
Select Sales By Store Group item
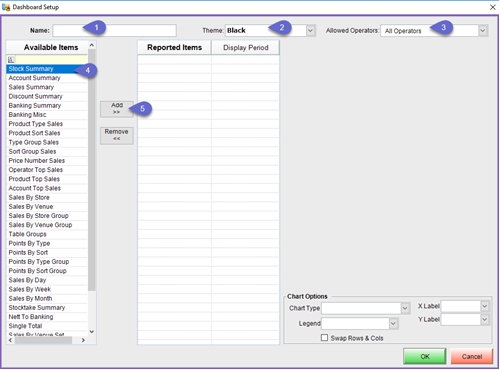[47, 216]
